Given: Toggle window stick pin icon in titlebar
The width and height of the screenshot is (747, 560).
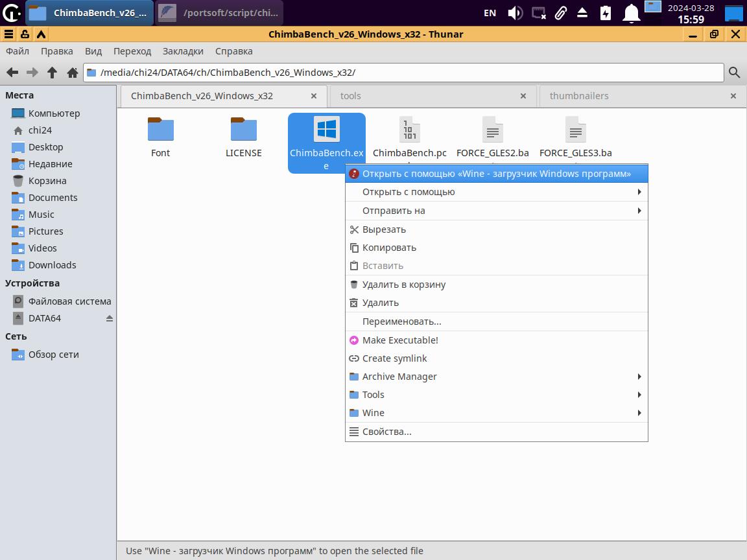Looking at the screenshot, I should point(25,34).
